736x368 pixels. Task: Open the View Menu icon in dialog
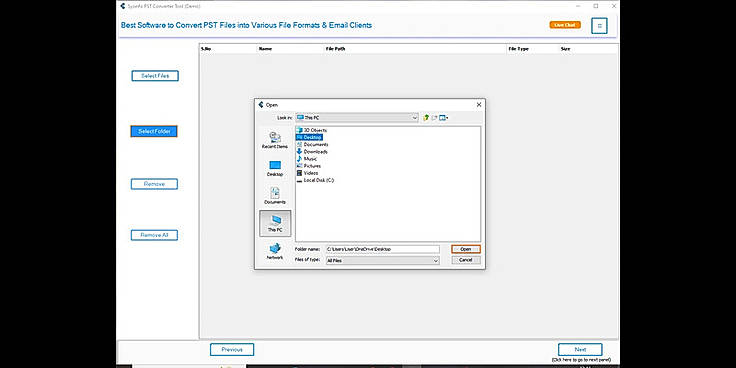tap(443, 118)
